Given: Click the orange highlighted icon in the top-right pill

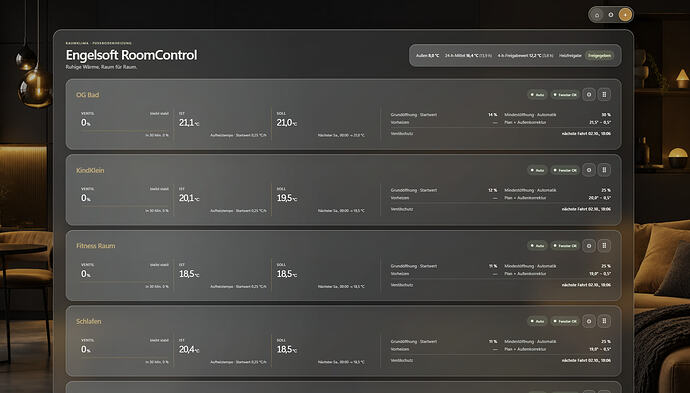Looking at the screenshot, I should (625, 15).
